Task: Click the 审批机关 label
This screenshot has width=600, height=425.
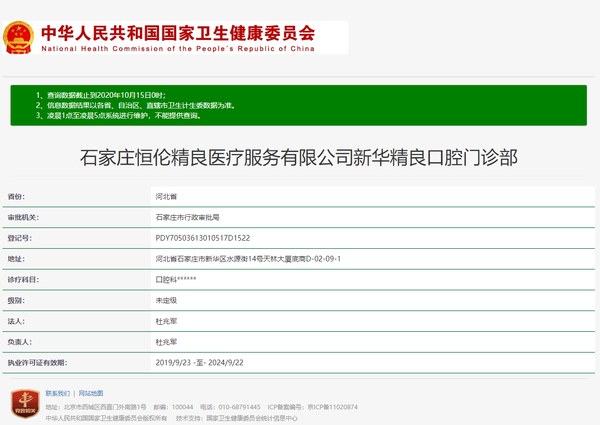Action: coord(23,217)
